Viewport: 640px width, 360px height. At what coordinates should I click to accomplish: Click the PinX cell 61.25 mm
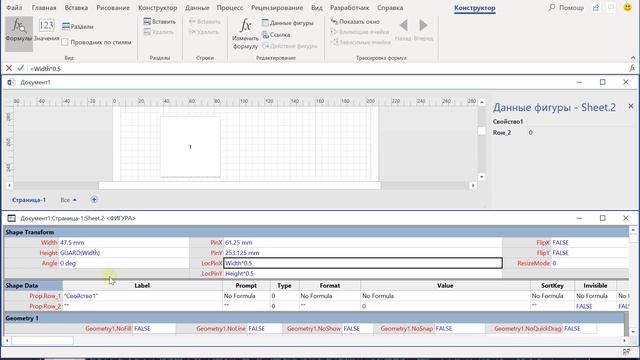click(x=363, y=242)
